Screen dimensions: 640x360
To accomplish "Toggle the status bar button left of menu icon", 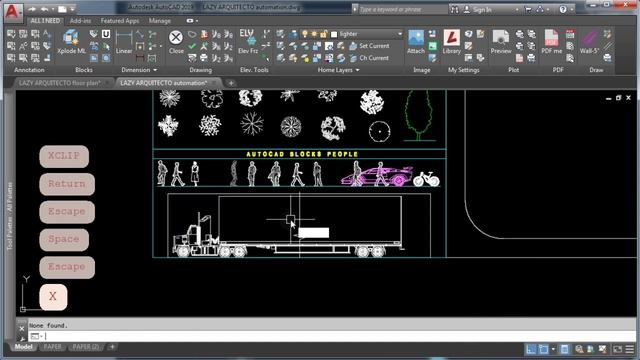I will click(618, 349).
